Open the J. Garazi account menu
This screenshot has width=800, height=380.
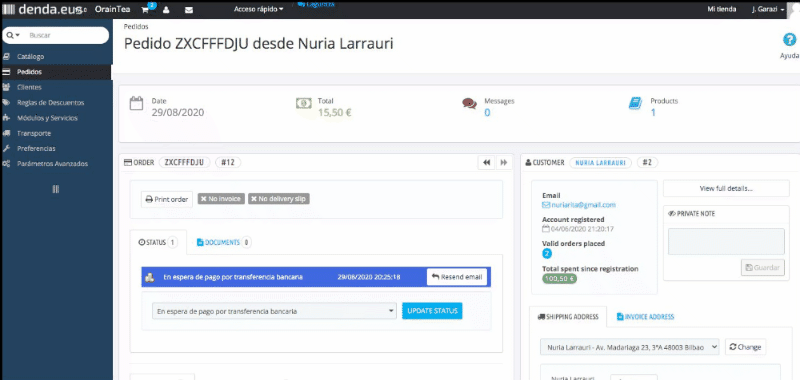pyautogui.click(x=768, y=9)
